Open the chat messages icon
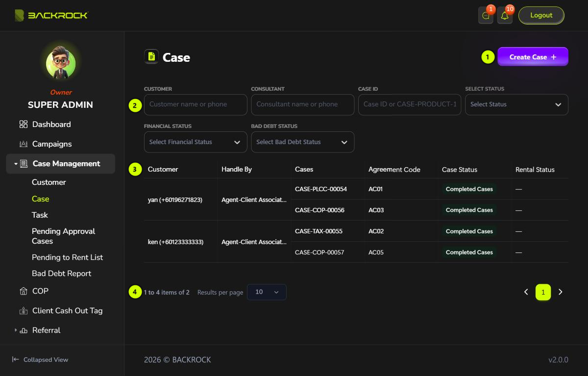 (486, 16)
